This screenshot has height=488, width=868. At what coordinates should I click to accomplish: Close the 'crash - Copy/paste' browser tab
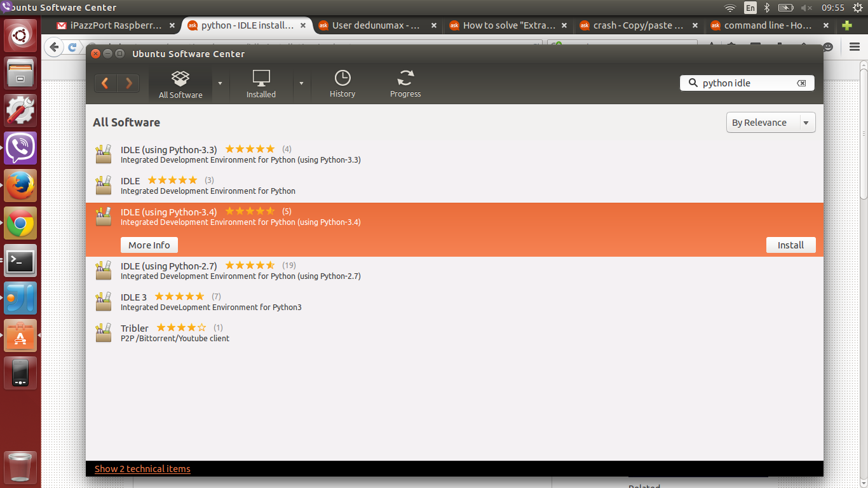(x=695, y=26)
